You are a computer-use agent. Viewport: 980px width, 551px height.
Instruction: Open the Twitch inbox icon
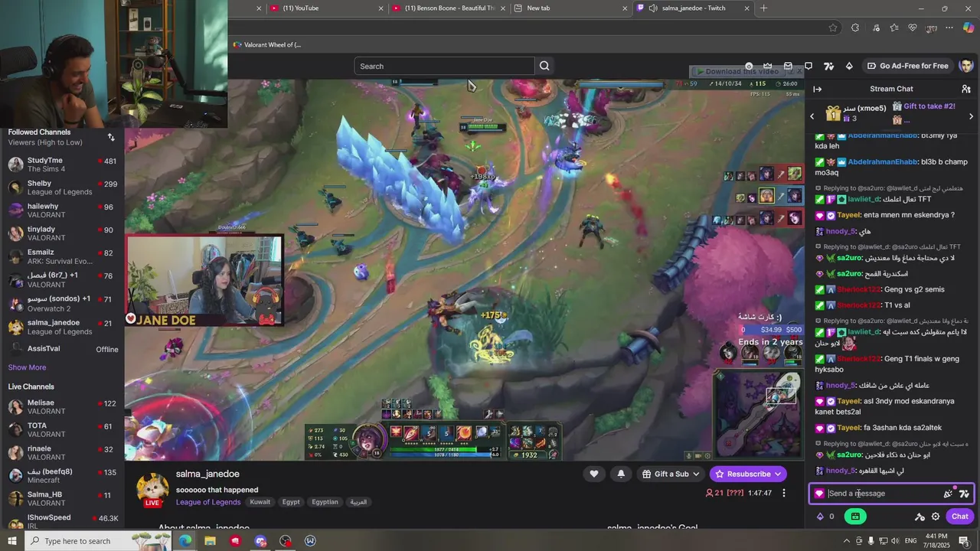tap(789, 66)
